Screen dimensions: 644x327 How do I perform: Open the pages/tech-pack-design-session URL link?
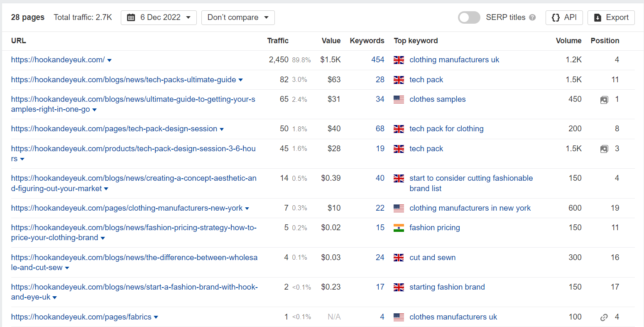click(114, 129)
